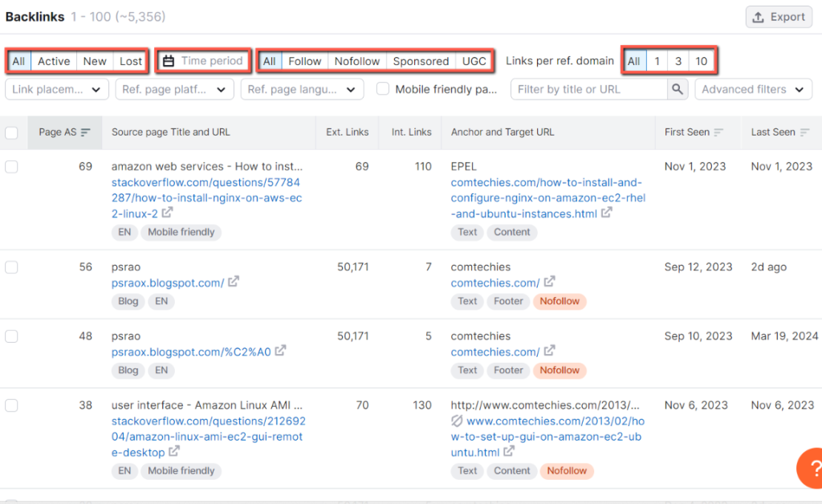
Task: Click the 2d ago last seen value
Action: [x=768, y=267]
